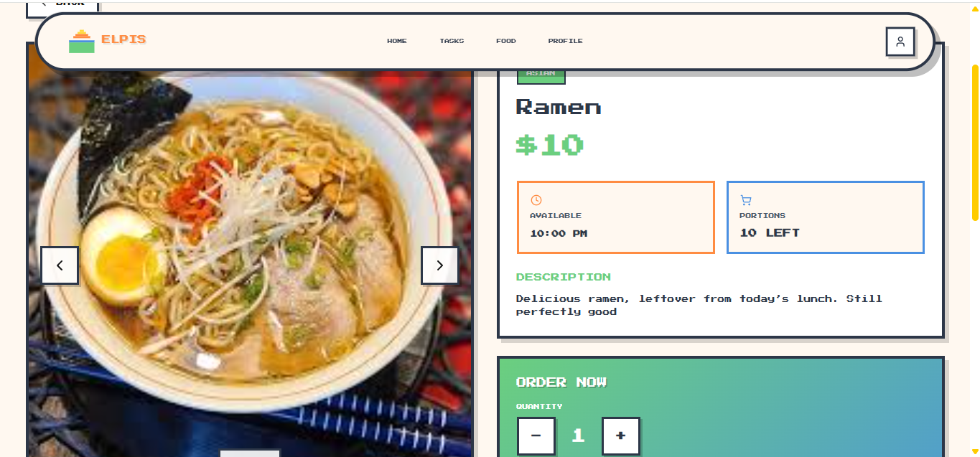Image resolution: width=980 pixels, height=457 pixels.
Task: Click the Elpis stacked-layers logo icon
Action: 81,42
